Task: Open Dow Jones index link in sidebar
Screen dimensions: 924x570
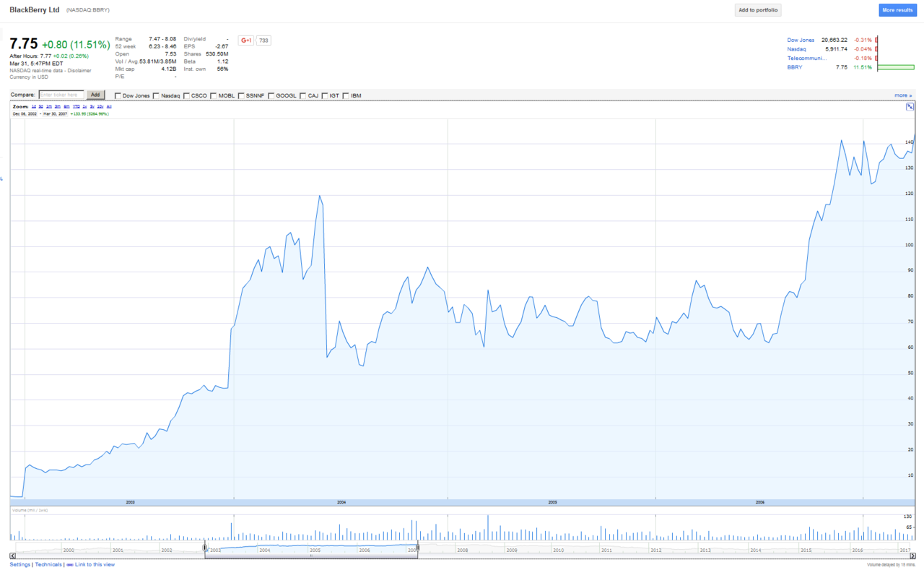Action: point(801,40)
